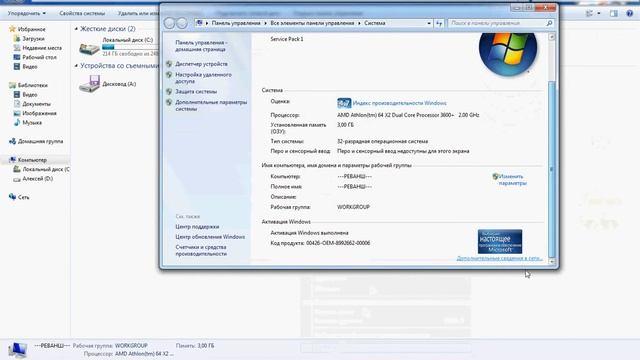
Task: Click Back button in System window
Action: [x=169, y=23]
